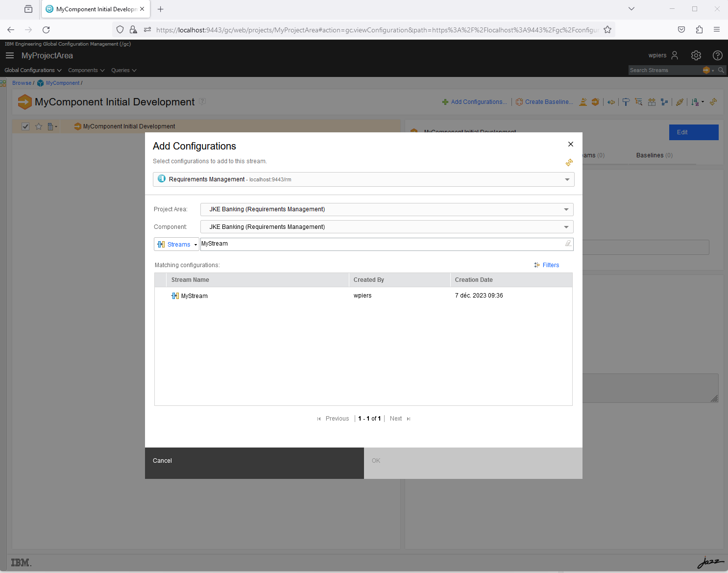Bookmark this page with the star icon

pyautogui.click(x=607, y=29)
